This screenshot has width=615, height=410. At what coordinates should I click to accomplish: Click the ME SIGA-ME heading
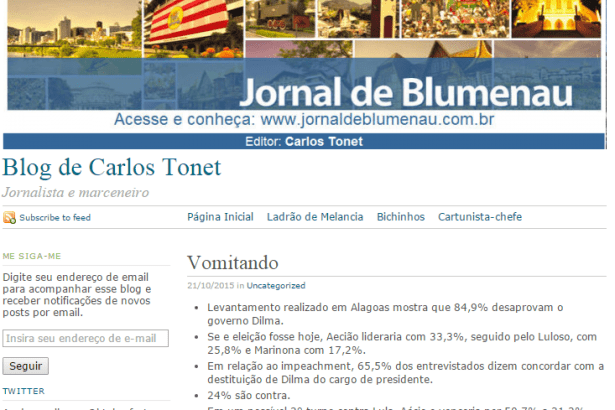point(32,256)
